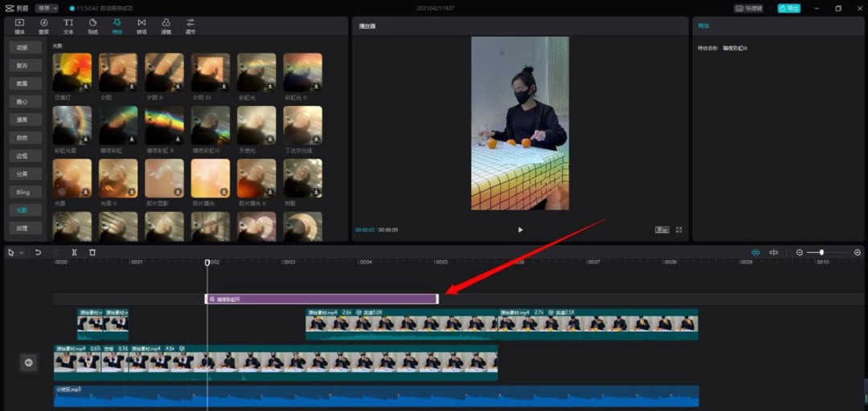Click timeline zoom-out minus icon

click(x=799, y=252)
